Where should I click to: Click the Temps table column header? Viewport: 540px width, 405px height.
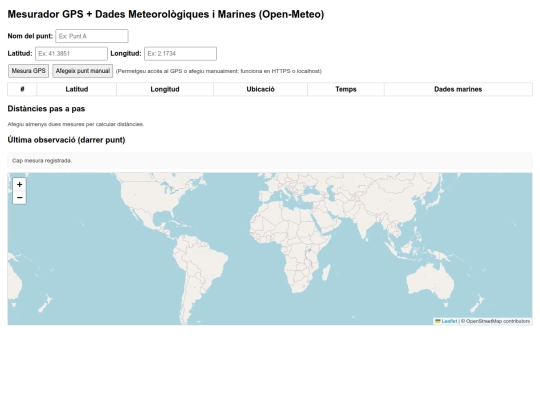[x=346, y=89]
